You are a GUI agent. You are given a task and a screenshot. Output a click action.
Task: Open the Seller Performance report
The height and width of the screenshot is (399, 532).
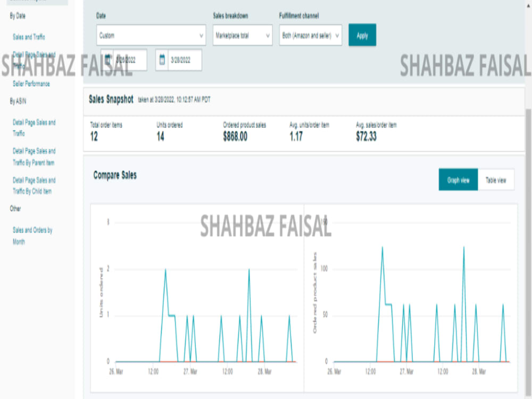coord(31,84)
